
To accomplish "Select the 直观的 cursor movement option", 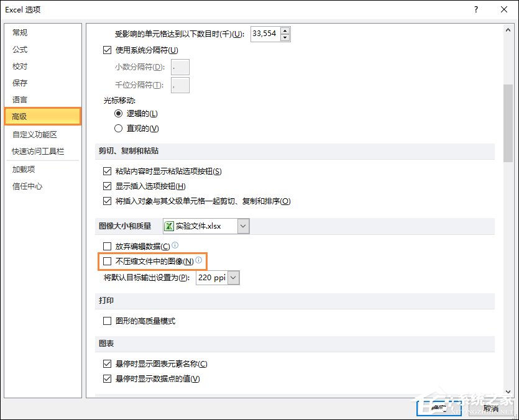I will point(118,129).
